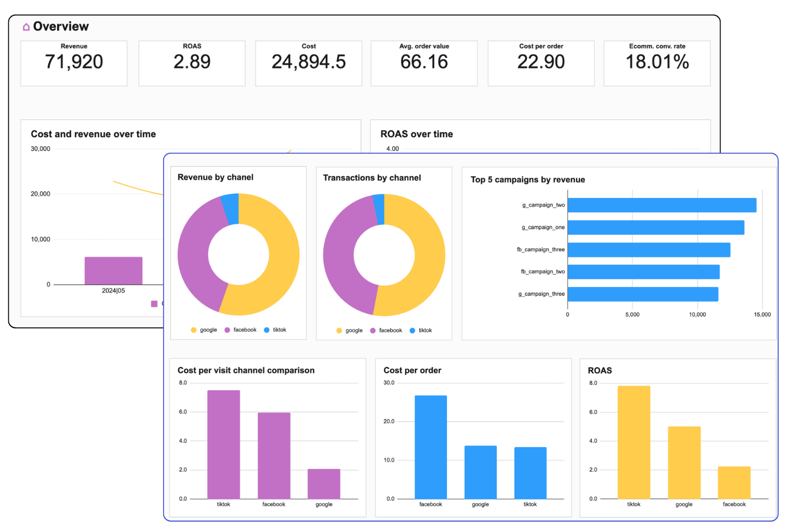798x532 pixels.
Task: Click tiktok bar in Cost per visit chart
Action: [223, 444]
